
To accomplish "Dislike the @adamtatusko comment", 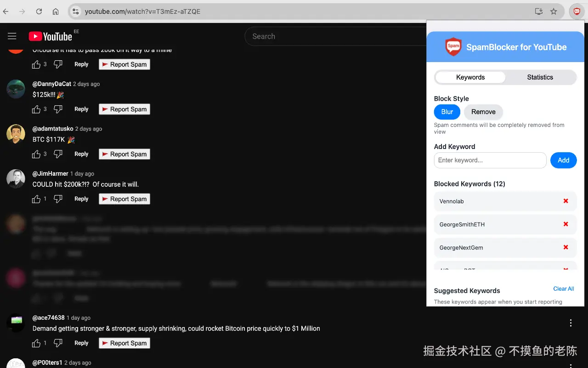I will (x=58, y=154).
